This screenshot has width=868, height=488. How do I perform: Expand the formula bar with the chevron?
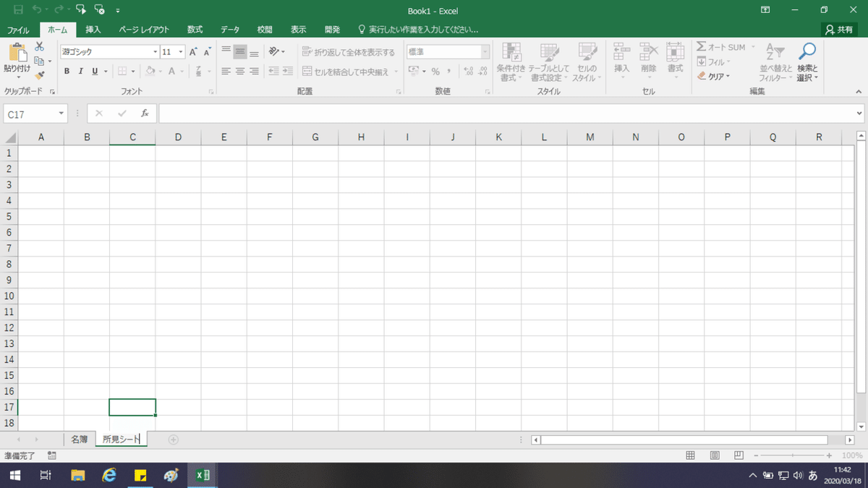859,114
